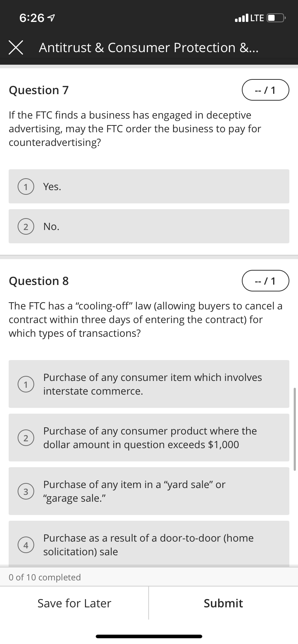The image size is (298, 644).
Task: Tap the battery indicator icon
Action: pos(276,18)
